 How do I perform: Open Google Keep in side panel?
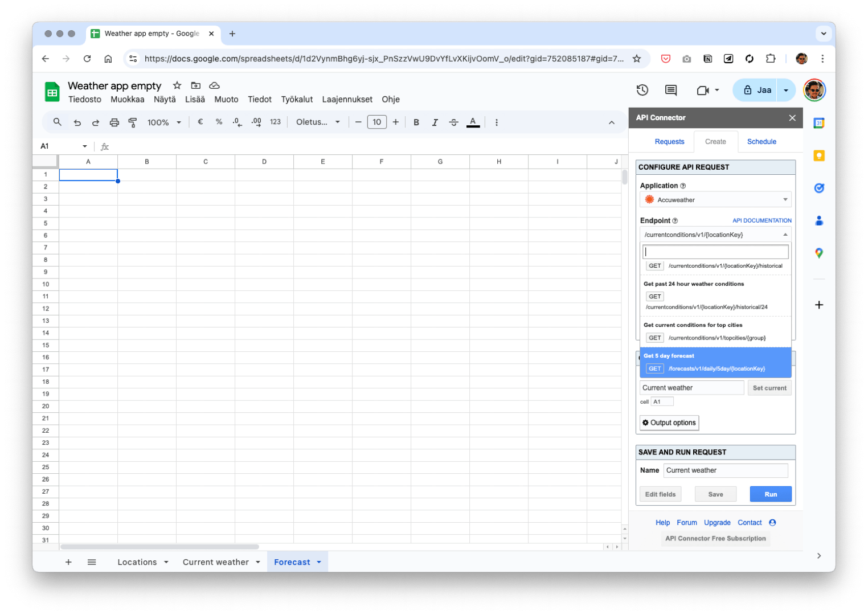point(819,155)
